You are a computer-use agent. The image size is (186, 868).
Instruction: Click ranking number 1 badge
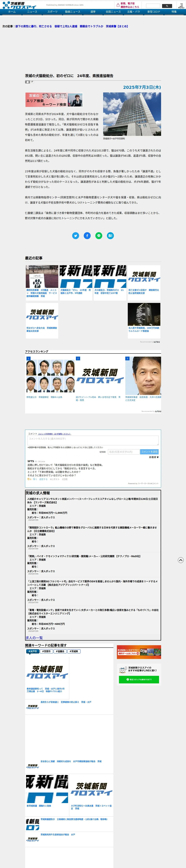coord(29,358)
